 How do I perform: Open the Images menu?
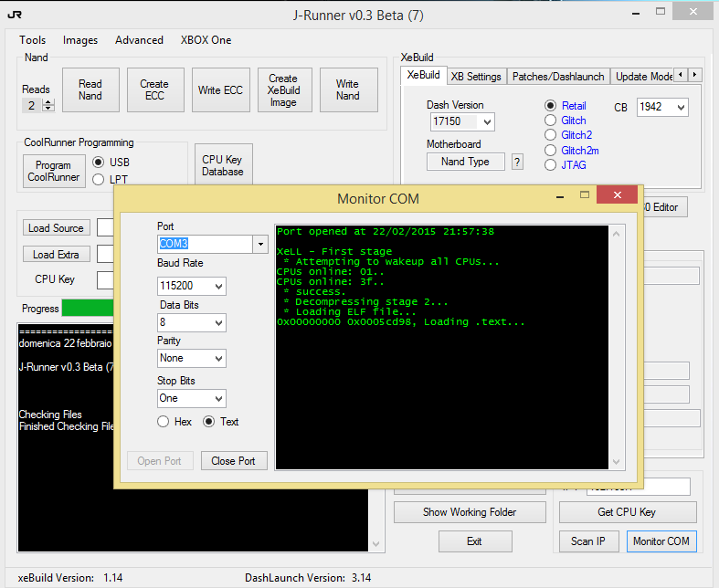(80, 40)
